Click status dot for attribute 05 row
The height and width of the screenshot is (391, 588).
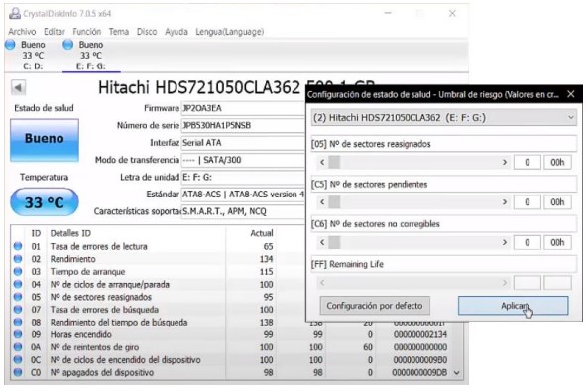[17, 297]
